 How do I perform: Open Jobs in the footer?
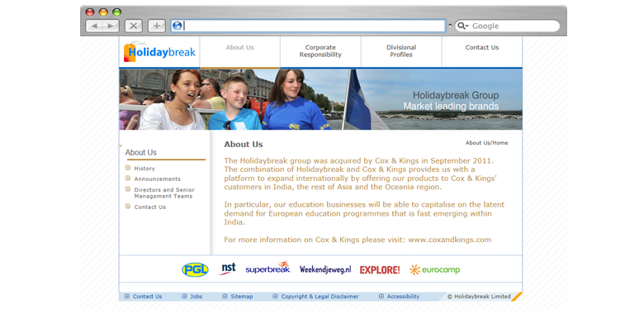point(197,297)
